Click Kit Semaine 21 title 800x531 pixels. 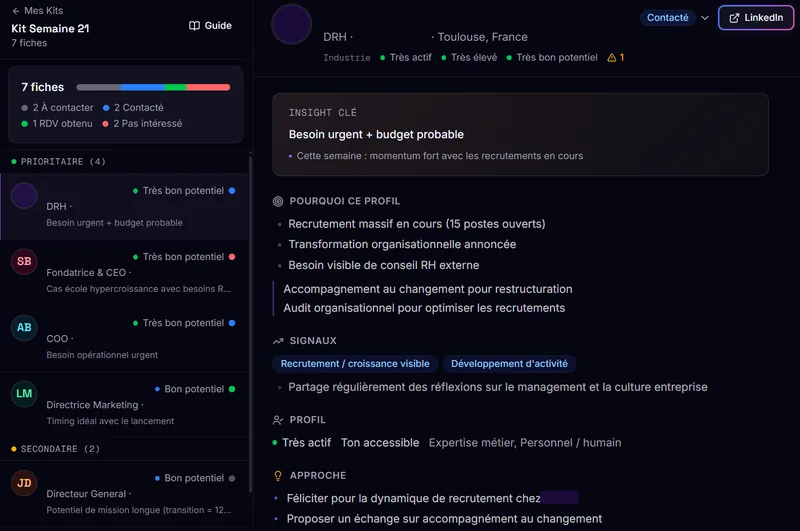pos(50,29)
